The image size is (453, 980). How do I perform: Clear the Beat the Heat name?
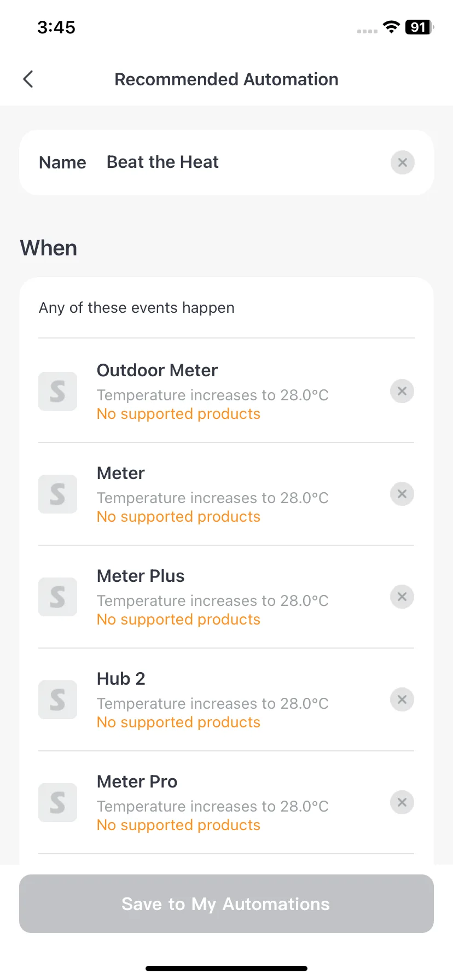[402, 162]
